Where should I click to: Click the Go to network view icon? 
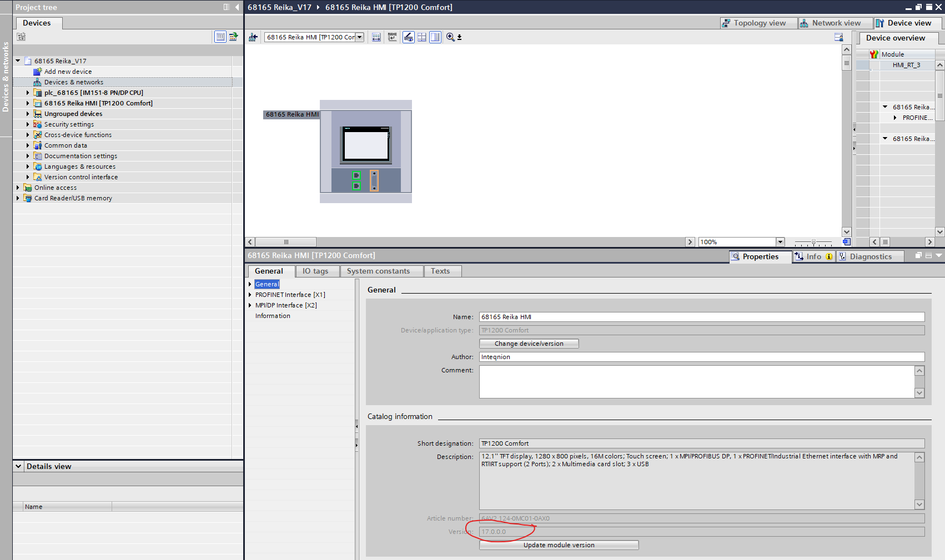tap(253, 37)
